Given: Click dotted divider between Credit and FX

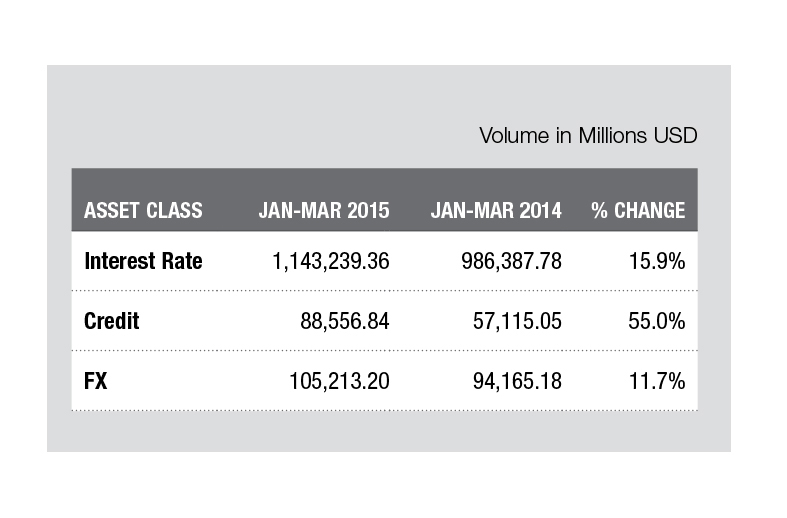Looking at the screenshot, I should click(384, 350).
